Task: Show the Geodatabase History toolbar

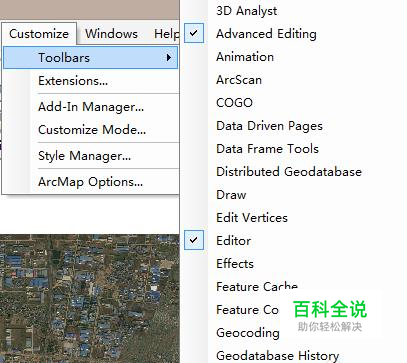Action: pos(277,356)
